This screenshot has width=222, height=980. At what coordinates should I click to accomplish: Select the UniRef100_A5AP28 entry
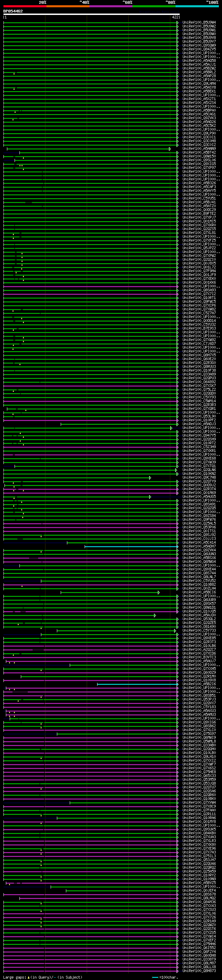click(199, 76)
